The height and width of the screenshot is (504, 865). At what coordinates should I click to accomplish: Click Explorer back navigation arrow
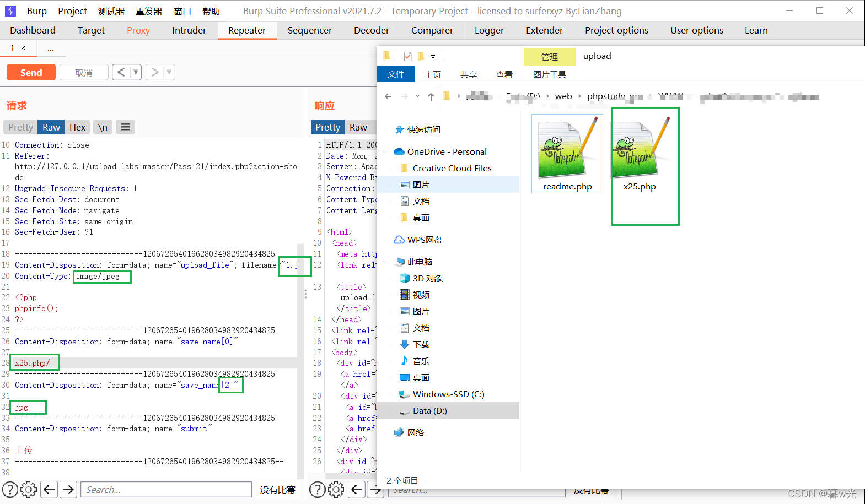pyautogui.click(x=388, y=96)
